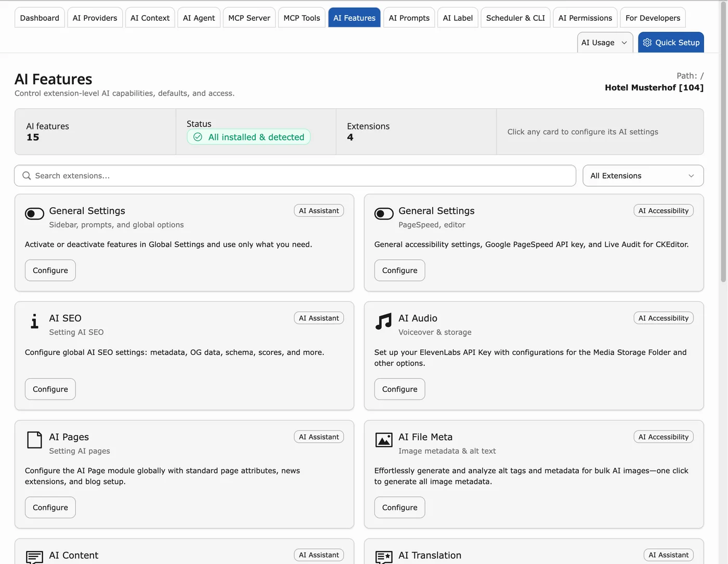Click the Quick Setup button
The image size is (728, 564).
click(x=671, y=43)
